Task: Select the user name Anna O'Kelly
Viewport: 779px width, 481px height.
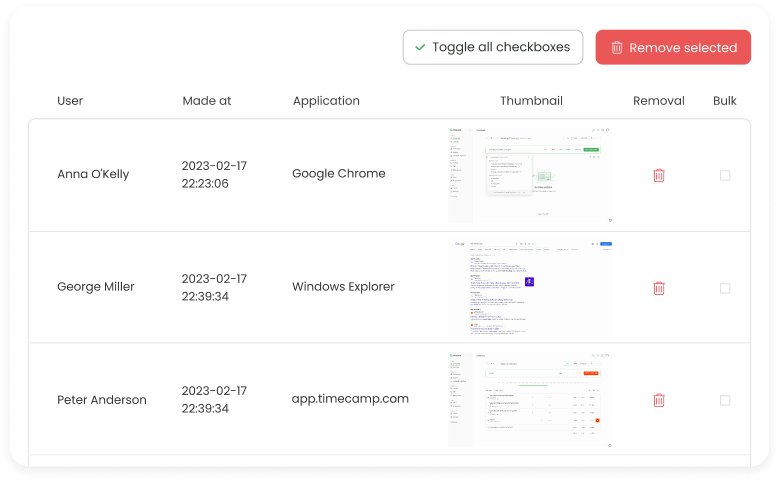Action: point(93,174)
